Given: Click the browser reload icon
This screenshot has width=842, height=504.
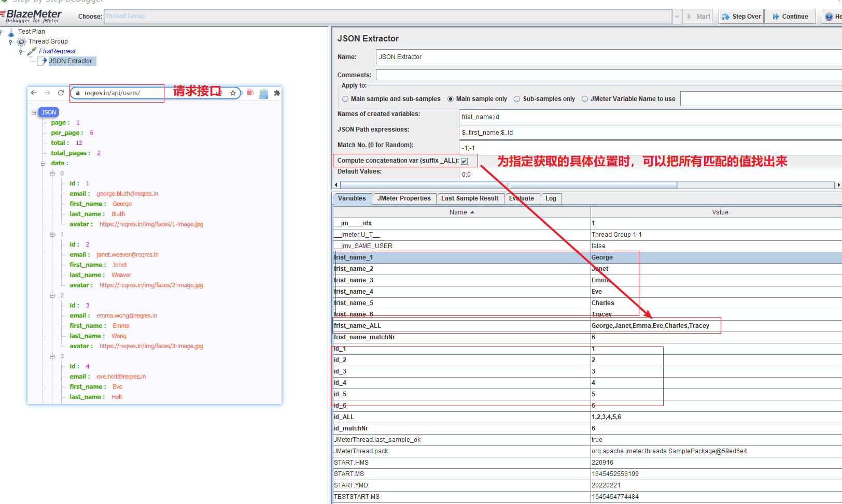Looking at the screenshot, I should click(61, 93).
